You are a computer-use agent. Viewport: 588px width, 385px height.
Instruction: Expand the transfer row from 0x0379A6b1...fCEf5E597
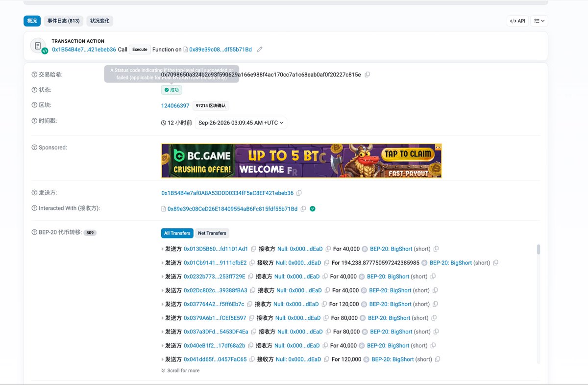coord(163,318)
